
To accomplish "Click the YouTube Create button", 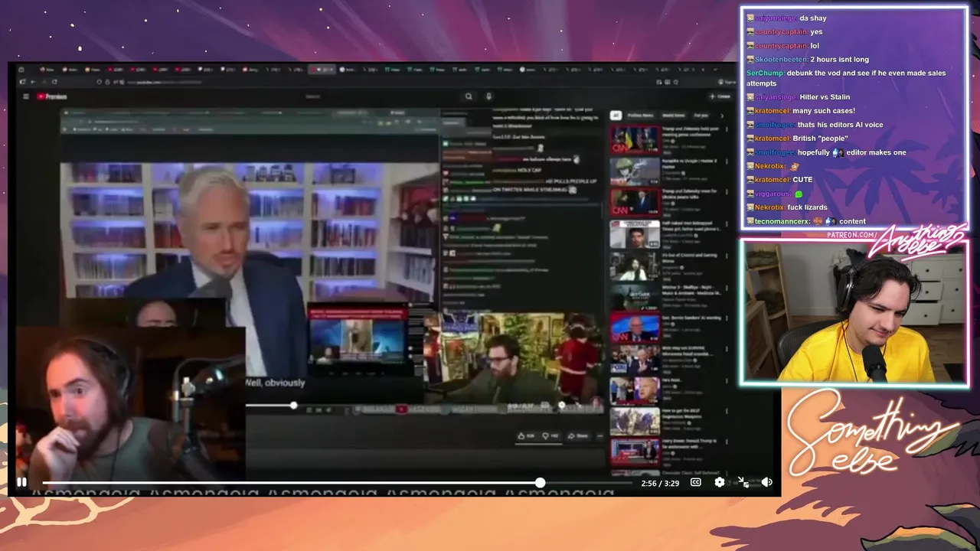I will [x=720, y=96].
